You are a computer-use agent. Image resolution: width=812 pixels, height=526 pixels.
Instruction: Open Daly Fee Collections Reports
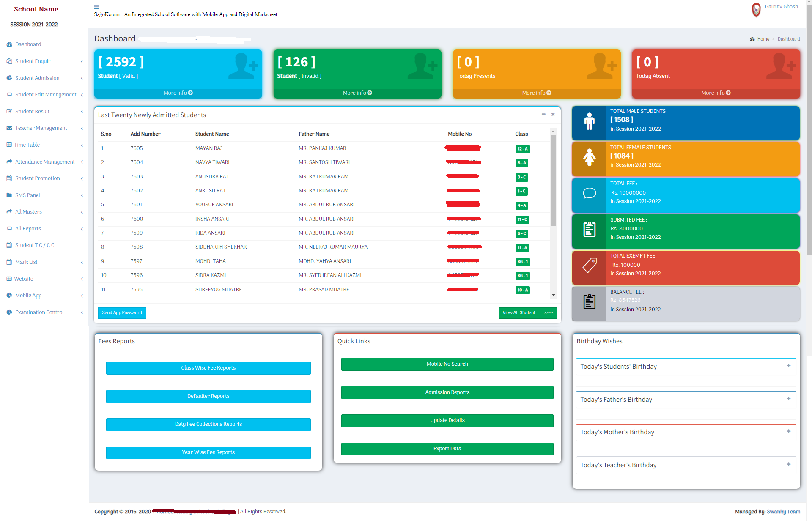208,424
